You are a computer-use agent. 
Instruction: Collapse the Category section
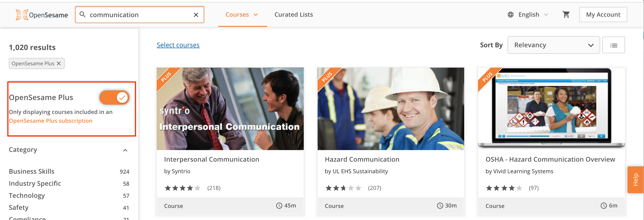tap(126, 150)
